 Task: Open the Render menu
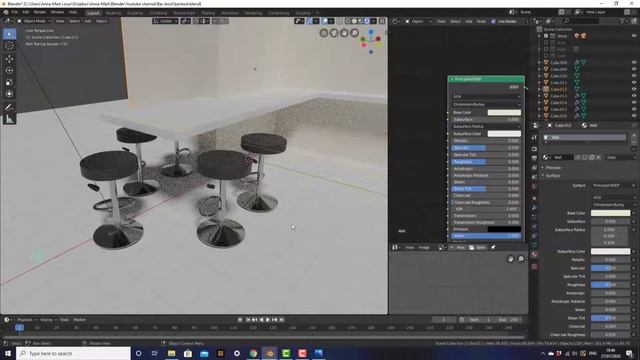40,12
